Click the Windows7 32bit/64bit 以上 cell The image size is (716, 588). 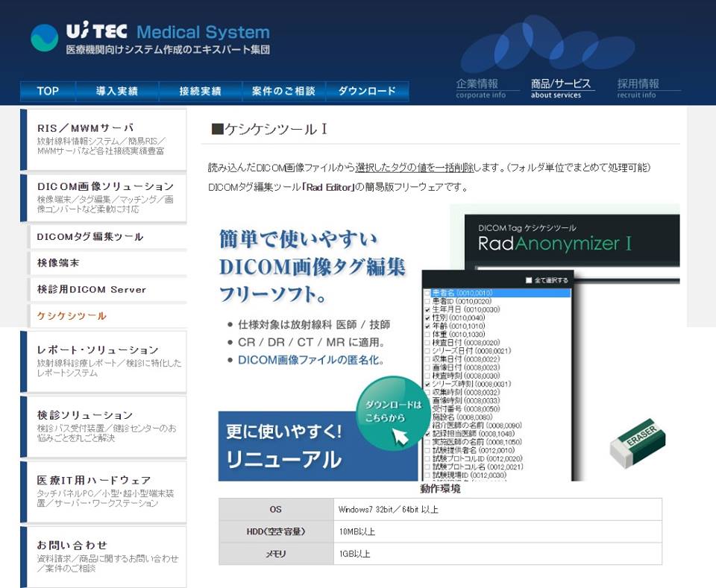click(x=497, y=510)
